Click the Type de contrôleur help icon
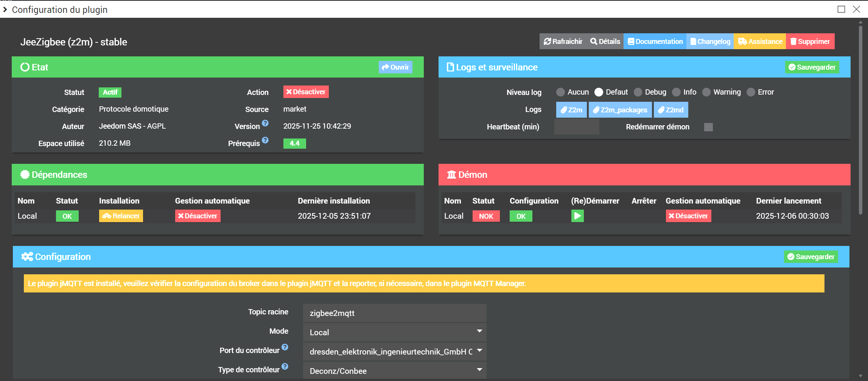Screen dimensions: 868x381 [285, 367]
